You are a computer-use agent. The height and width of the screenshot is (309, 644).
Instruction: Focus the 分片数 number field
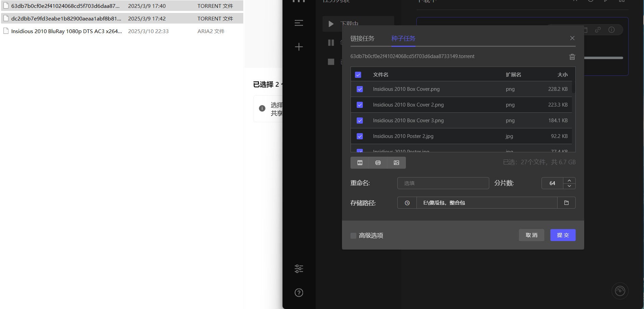[552, 183]
